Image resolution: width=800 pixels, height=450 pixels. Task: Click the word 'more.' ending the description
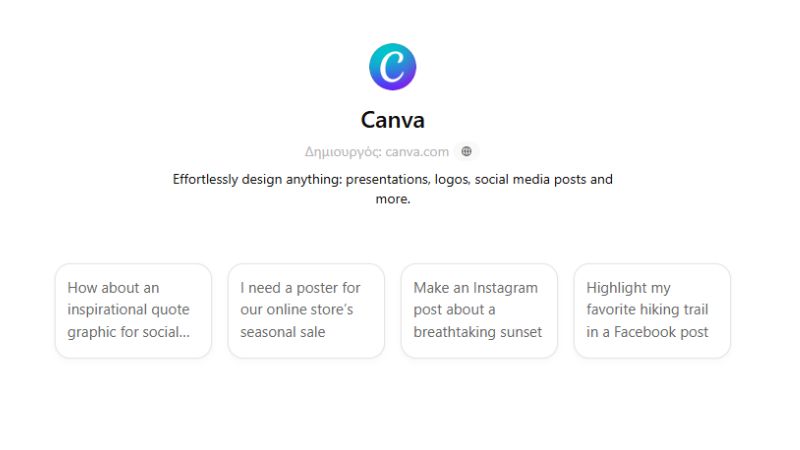click(x=393, y=199)
